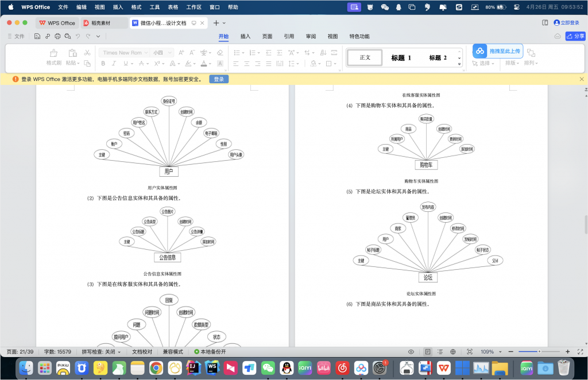This screenshot has width=588, height=380.
Task: Click the underline icon
Action: click(x=127, y=63)
